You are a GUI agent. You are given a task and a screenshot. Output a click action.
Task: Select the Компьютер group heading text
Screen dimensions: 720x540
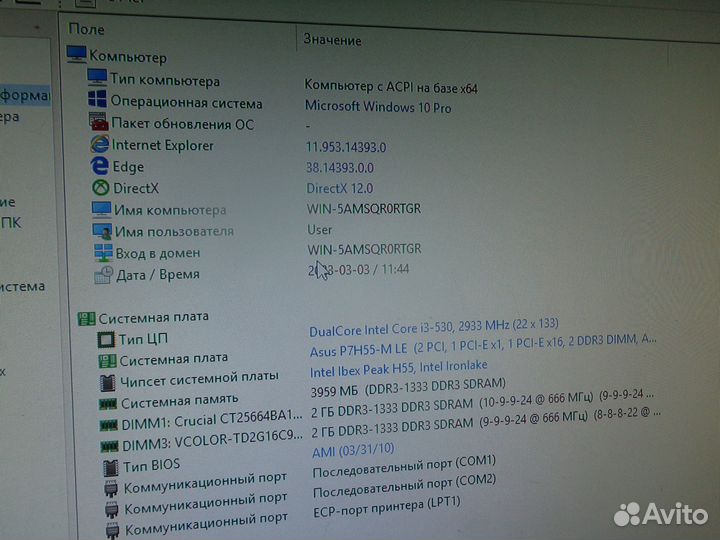(128, 56)
